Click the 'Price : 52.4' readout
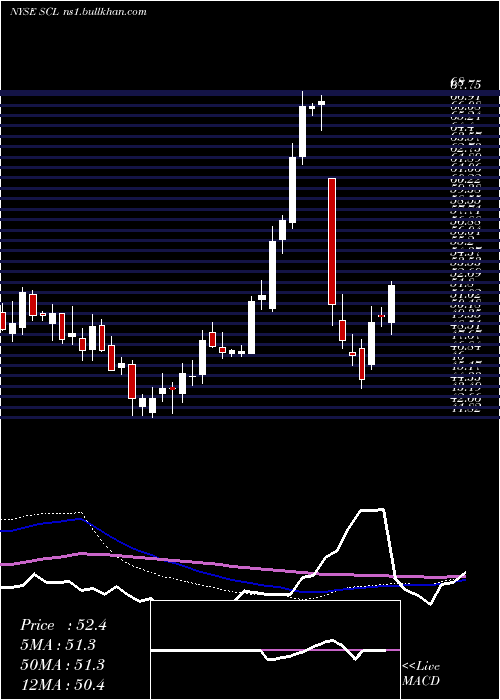 click(x=63, y=625)
